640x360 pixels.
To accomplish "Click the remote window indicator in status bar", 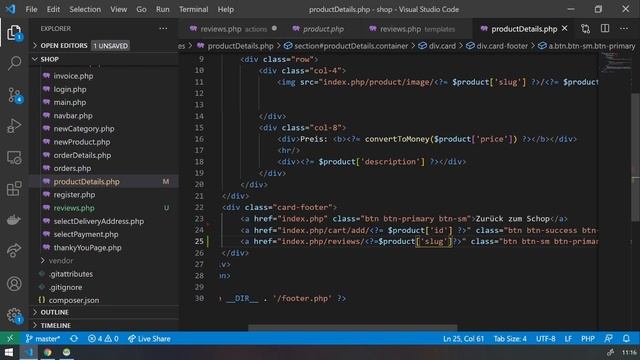I will [10, 338].
